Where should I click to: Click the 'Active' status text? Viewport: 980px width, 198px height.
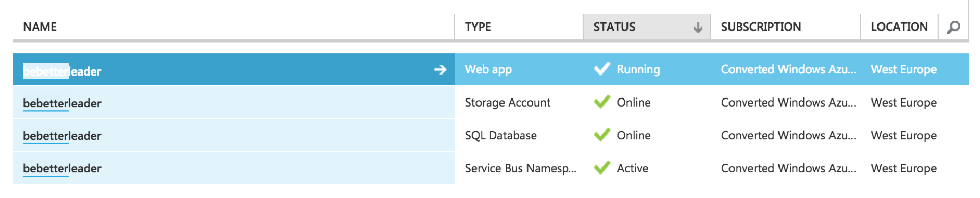[x=633, y=168]
